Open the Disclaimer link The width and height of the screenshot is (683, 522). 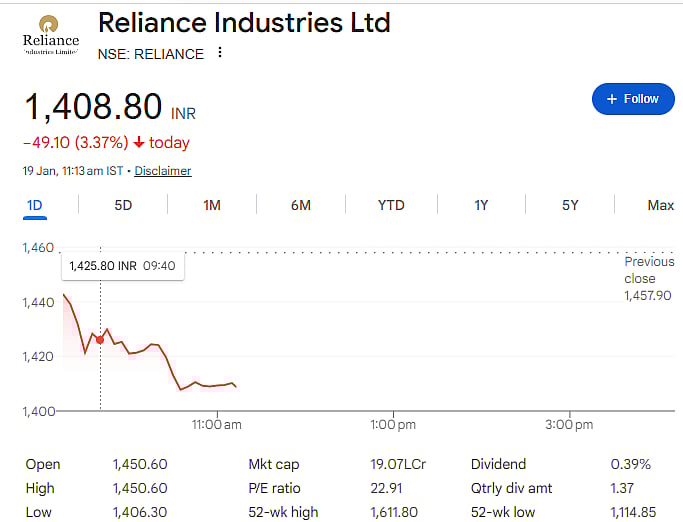point(163,171)
